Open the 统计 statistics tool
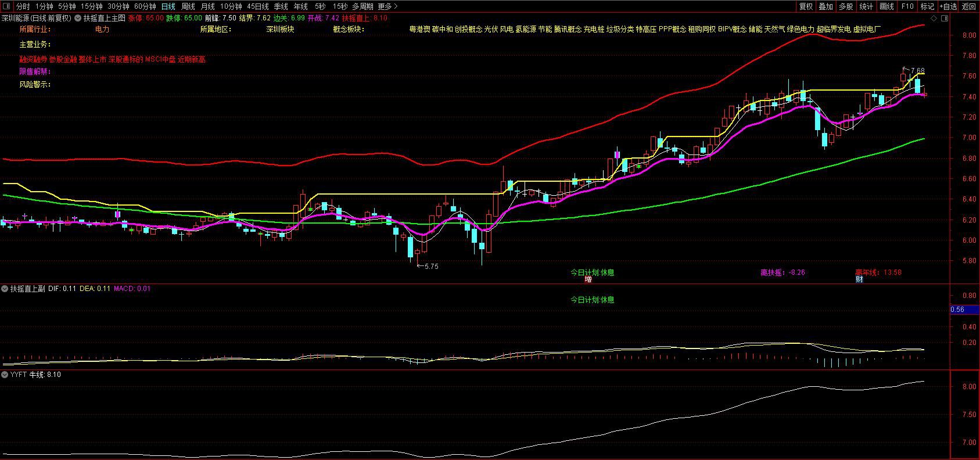 [x=866, y=6]
